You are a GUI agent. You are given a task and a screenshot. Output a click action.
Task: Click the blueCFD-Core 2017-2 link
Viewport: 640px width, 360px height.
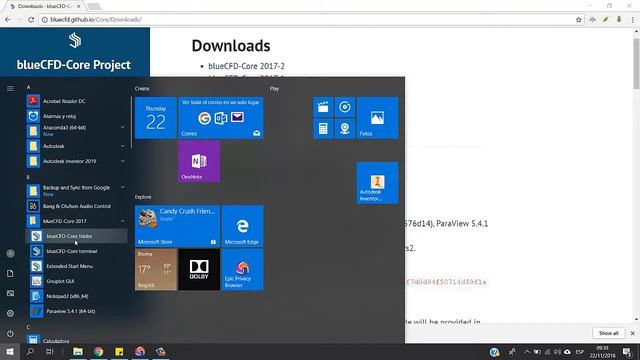(246, 66)
